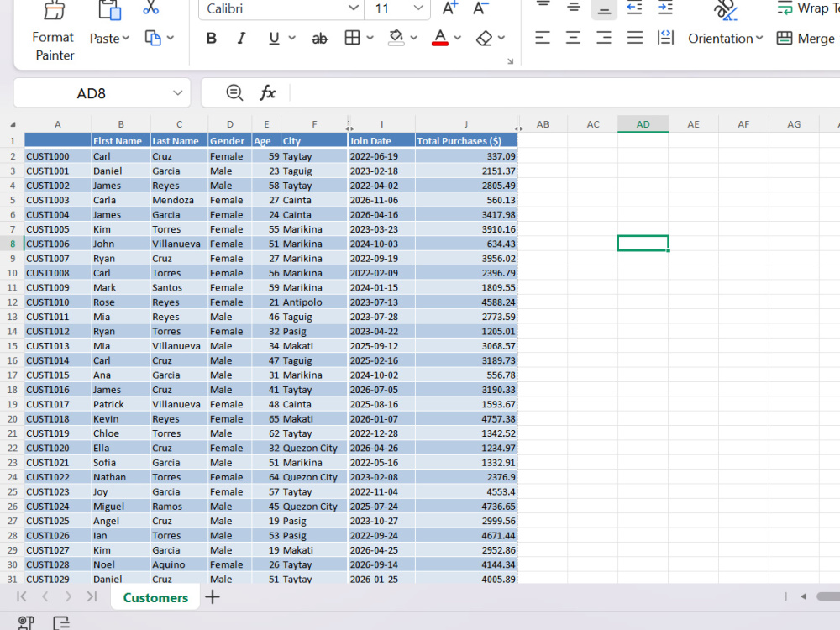The image size is (840, 630).
Task: Click the formula bar input
Action: point(565,92)
